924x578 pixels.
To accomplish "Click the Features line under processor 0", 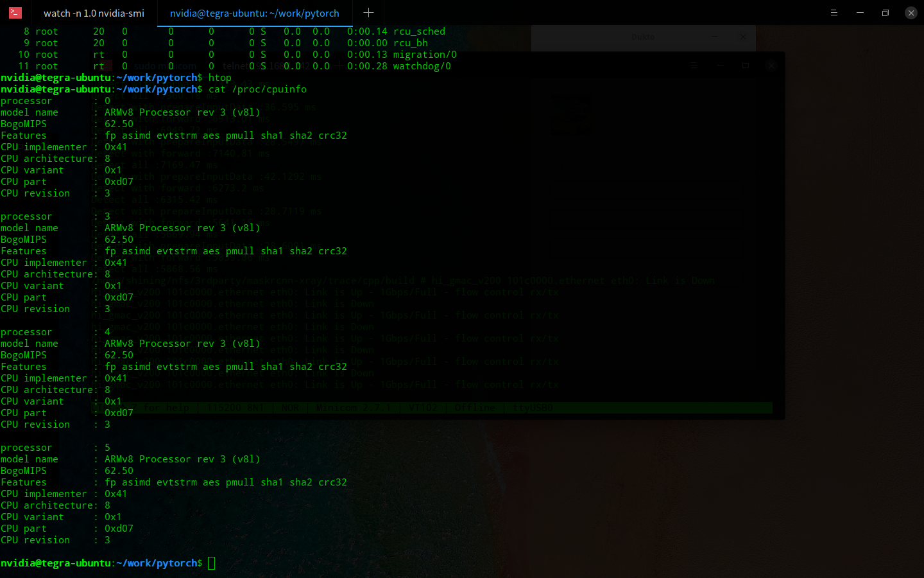I will pyautogui.click(x=174, y=136).
